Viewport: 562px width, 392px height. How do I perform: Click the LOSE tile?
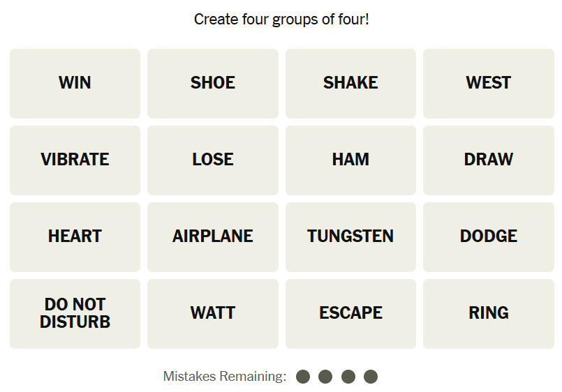tap(213, 160)
